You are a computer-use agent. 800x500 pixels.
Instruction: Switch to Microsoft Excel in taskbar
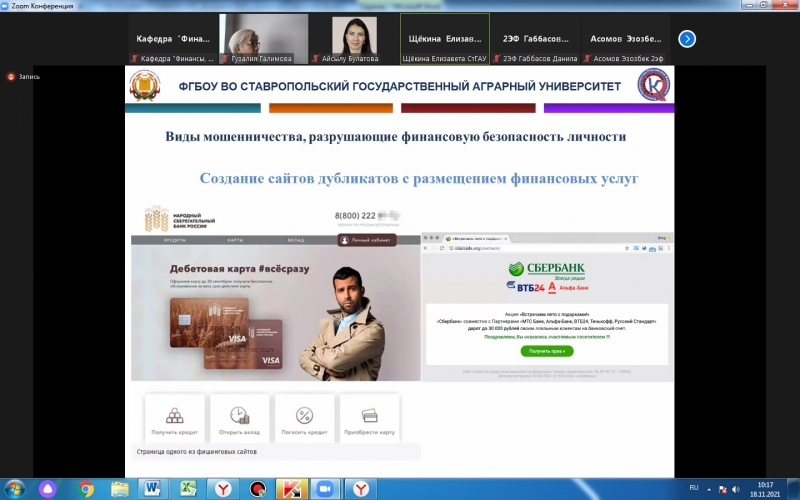pyautogui.click(x=188, y=489)
